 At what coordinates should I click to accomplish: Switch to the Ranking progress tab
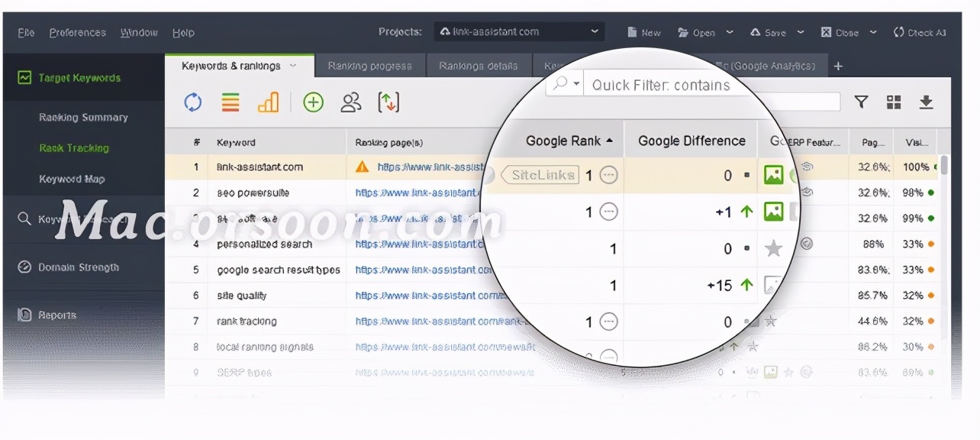[369, 66]
